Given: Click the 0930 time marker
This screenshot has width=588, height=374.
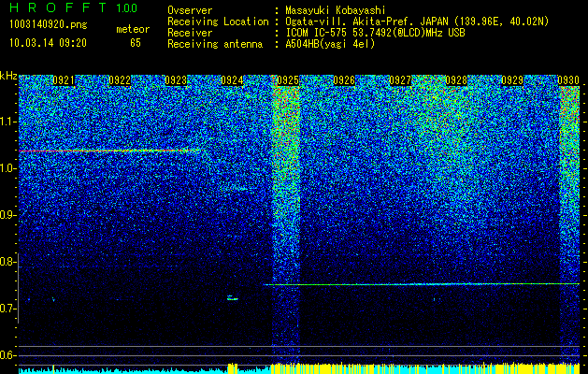Looking at the screenshot, I should click(x=568, y=80).
